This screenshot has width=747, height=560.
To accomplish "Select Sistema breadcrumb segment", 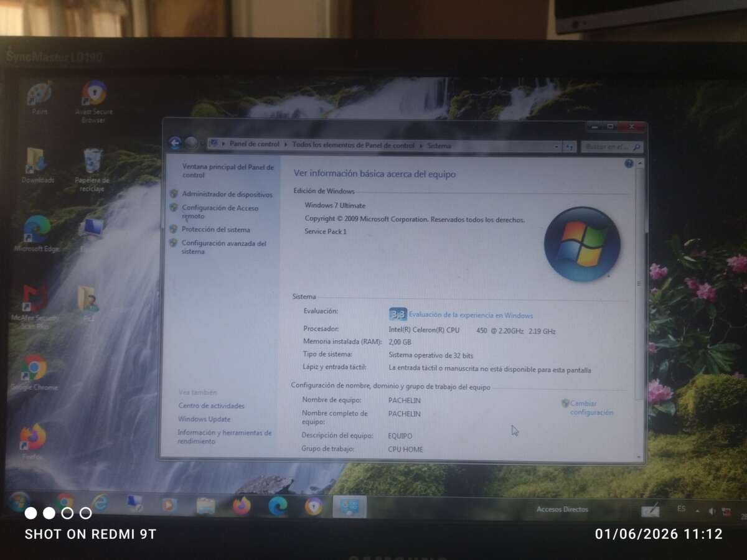I will 439,146.
